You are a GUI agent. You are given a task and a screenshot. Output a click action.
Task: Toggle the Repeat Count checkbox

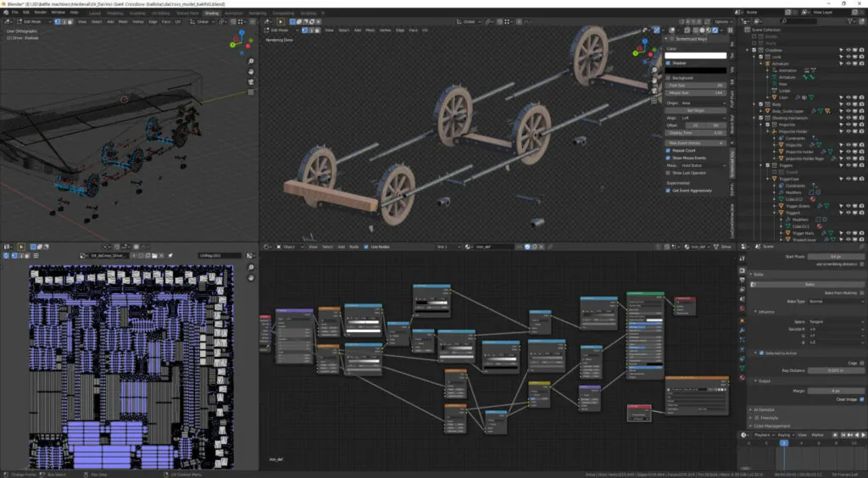(x=668, y=151)
